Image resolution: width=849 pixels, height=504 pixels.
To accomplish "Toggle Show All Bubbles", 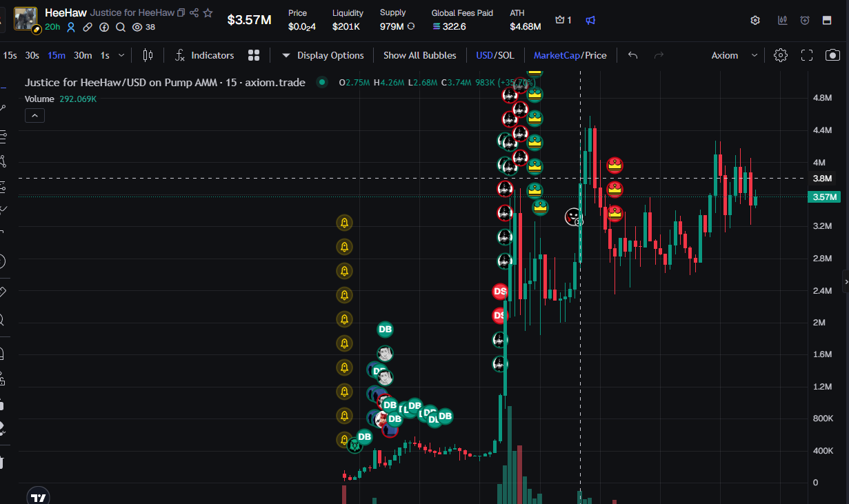I will click(x=419, y=55).
